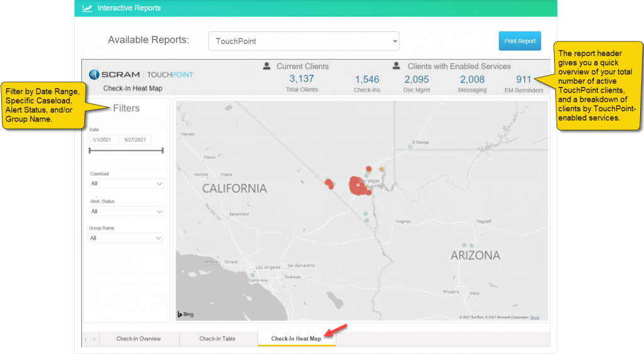Click the Bing logo on the map
This screenshot has height=354, width=644.
[185, 314]
